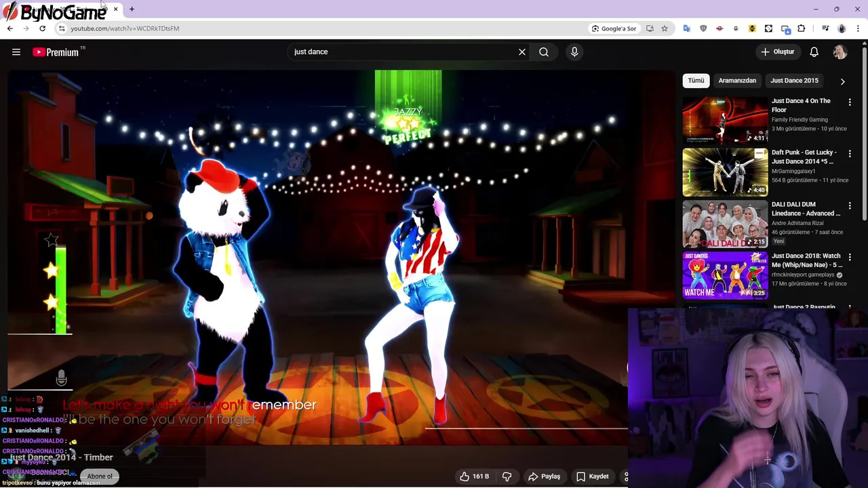
Task: Install app icon in address bar
Action: tap(650, 28)
